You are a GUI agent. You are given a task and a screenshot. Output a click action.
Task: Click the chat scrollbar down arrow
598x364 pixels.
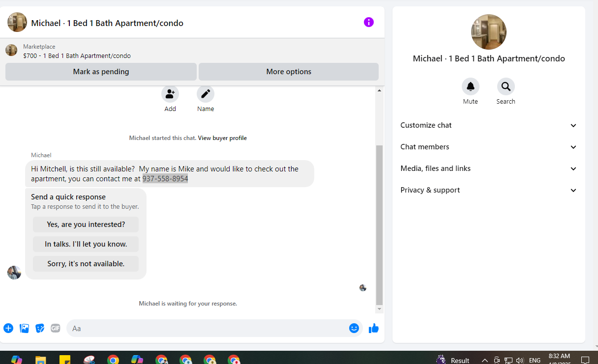pos(379,309)
